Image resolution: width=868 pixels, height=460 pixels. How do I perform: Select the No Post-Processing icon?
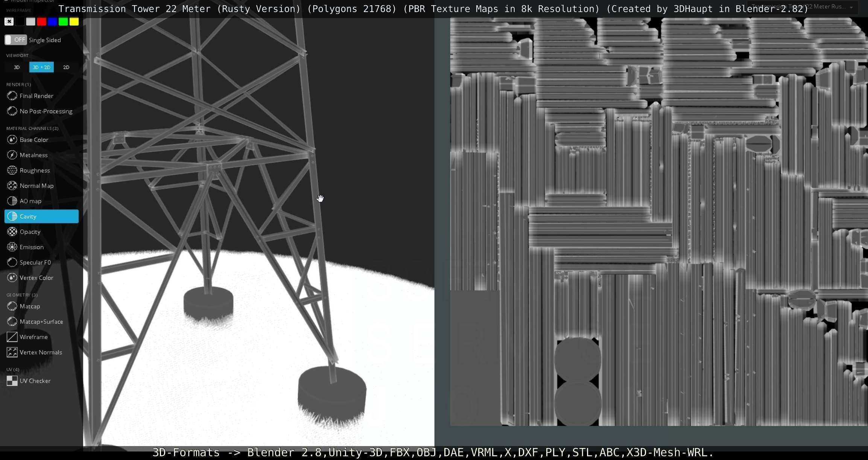point(12,111)
